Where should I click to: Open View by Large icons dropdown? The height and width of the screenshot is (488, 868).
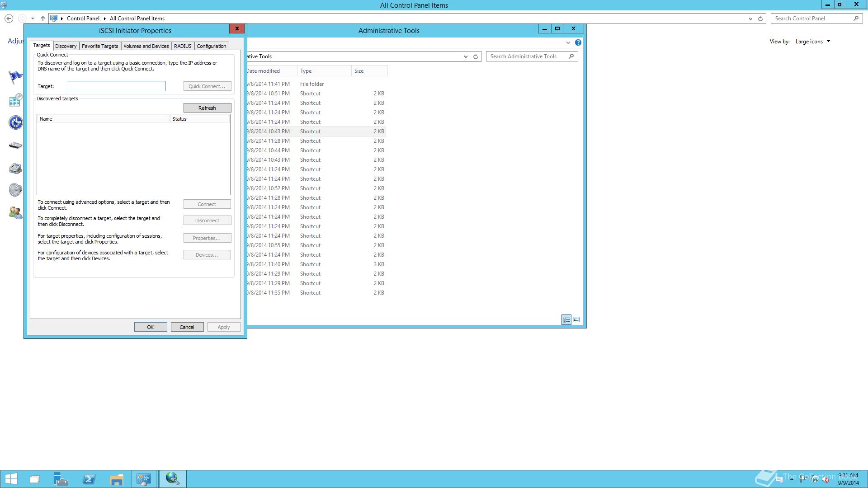(813, 42)
